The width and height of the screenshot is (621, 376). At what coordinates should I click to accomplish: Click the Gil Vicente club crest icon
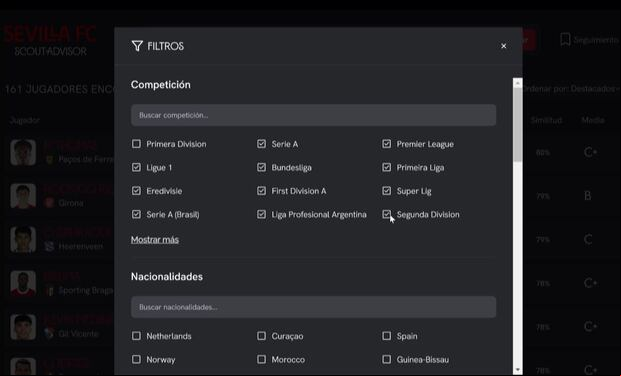(50, 334)
